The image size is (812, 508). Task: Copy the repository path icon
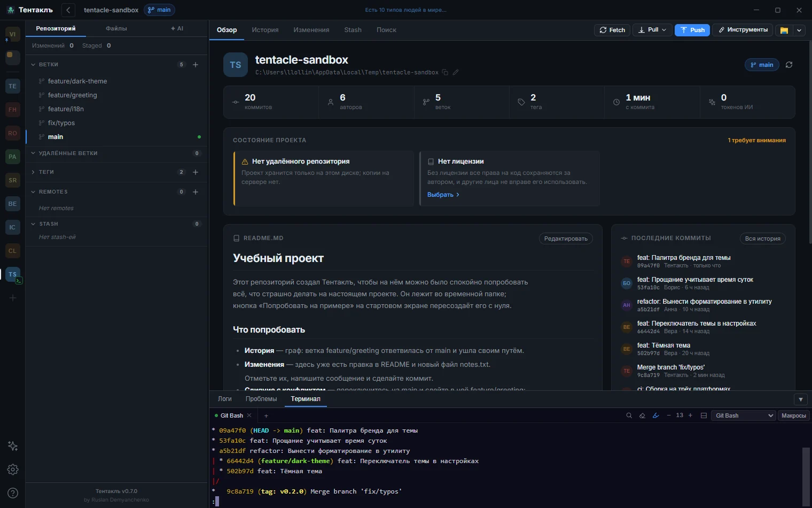pyautogui.click(x=445, y=72)
